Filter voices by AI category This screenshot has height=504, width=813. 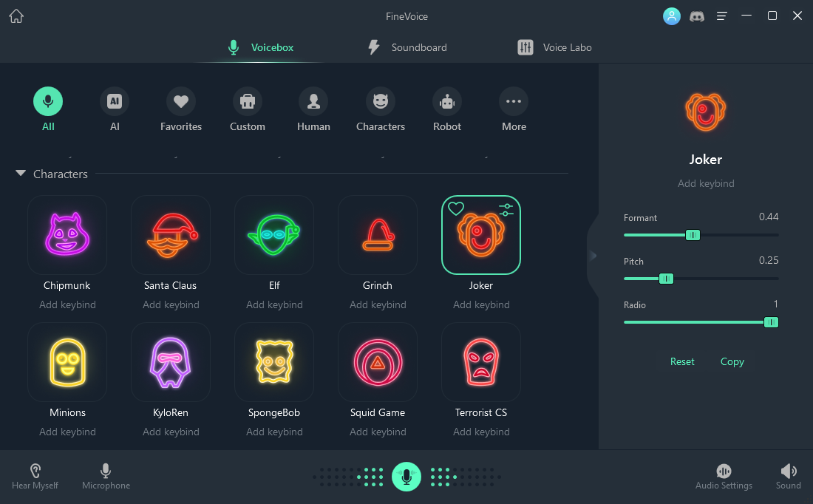click(115, 109)
